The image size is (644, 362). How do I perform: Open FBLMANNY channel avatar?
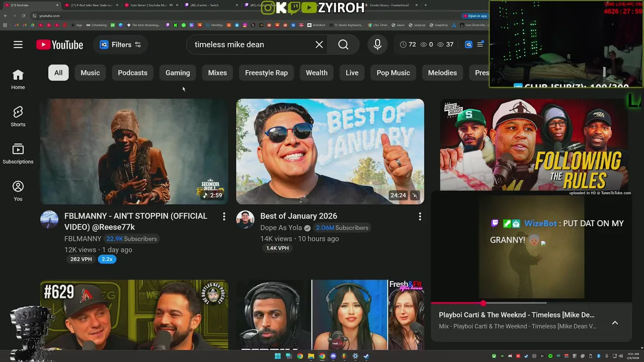coord(49,220)
